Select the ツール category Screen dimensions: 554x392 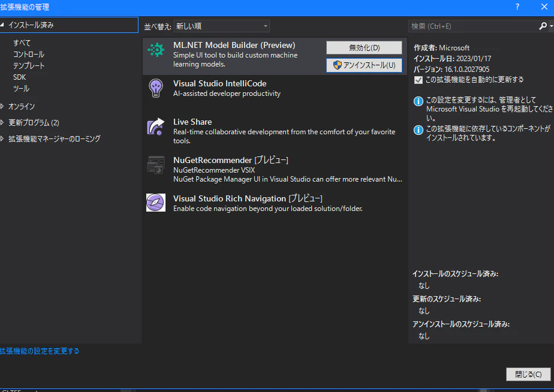point(21,89)
